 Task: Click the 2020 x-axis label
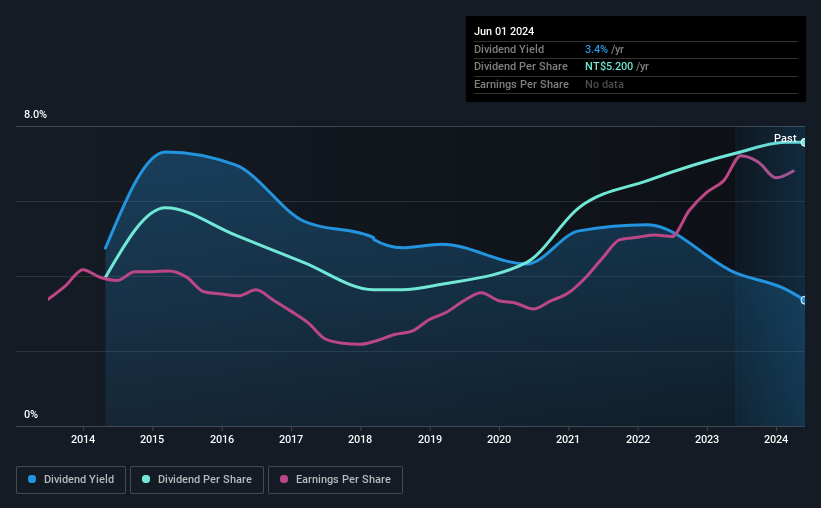[499, 439]
